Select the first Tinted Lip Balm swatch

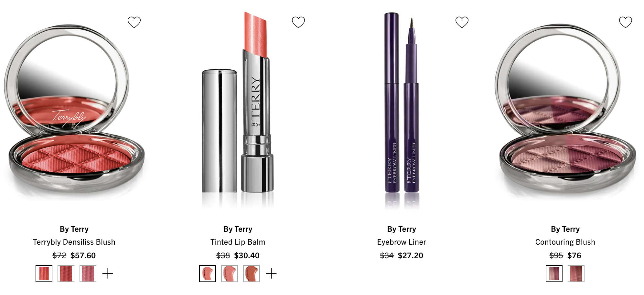click(x=208, y=274)
